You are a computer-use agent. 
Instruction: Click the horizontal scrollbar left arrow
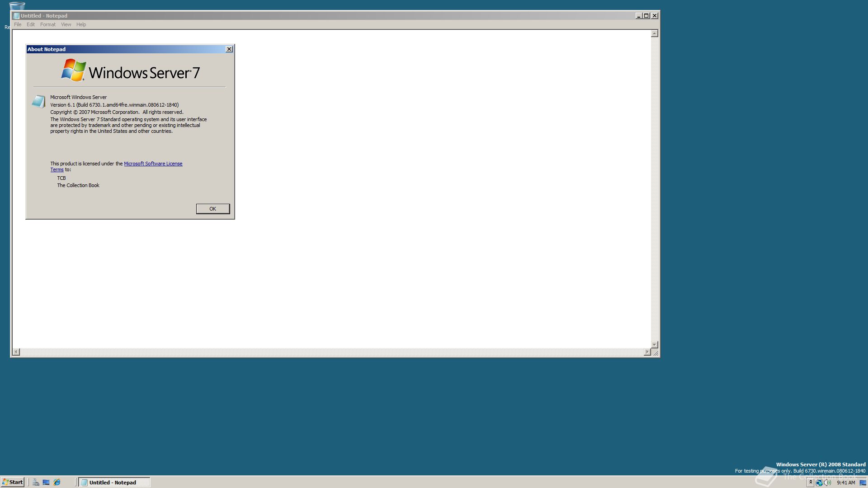point(16,352)
